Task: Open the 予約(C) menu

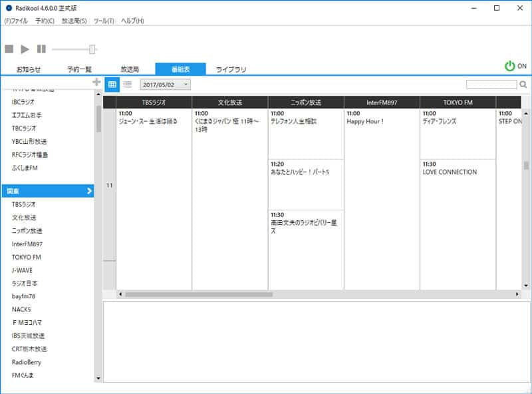Action: point(45,21)
